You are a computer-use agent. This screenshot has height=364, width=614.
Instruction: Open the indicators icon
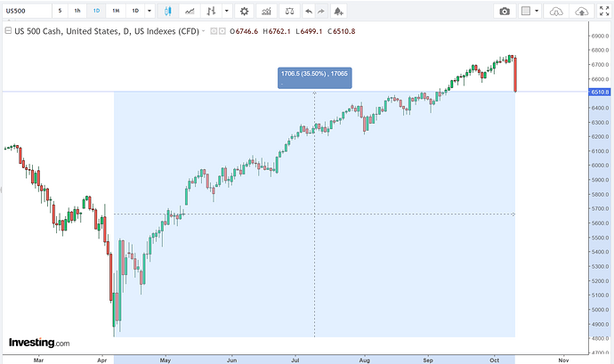point(266,11)
